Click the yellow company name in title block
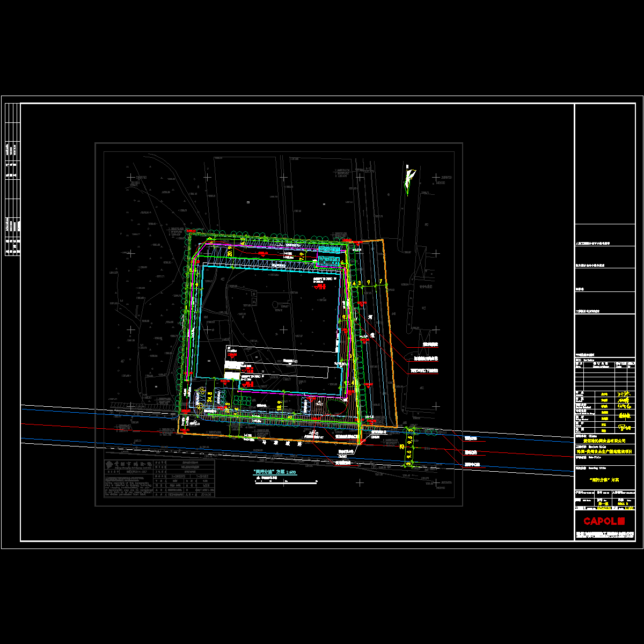The height and width of the screenshot is (644, 644). click(x=604, y=440)
